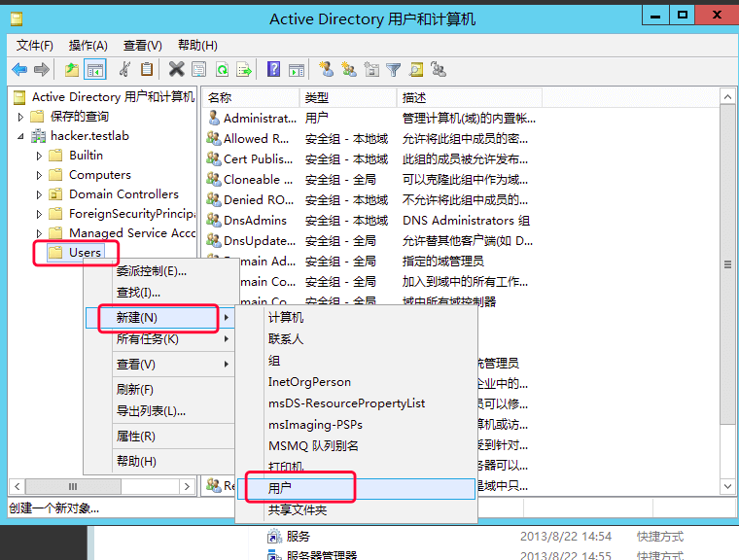Sort by the 名称 column header

click(252, 97)
